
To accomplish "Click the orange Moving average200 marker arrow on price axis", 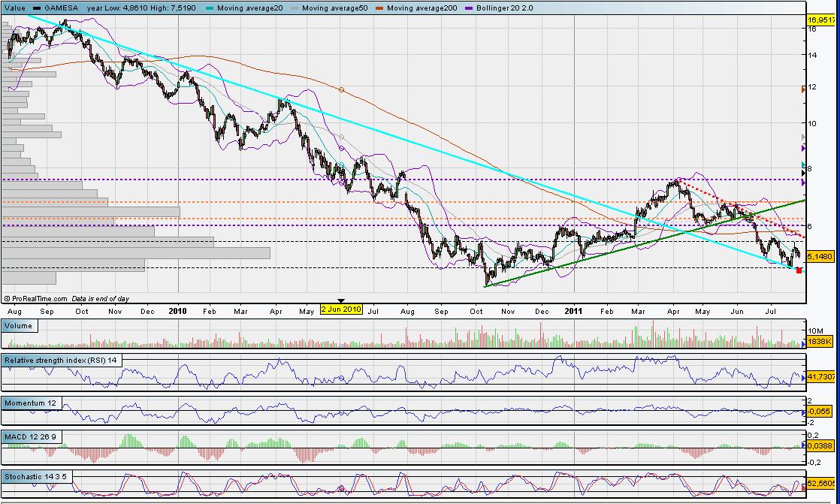I will pos(803,90).
